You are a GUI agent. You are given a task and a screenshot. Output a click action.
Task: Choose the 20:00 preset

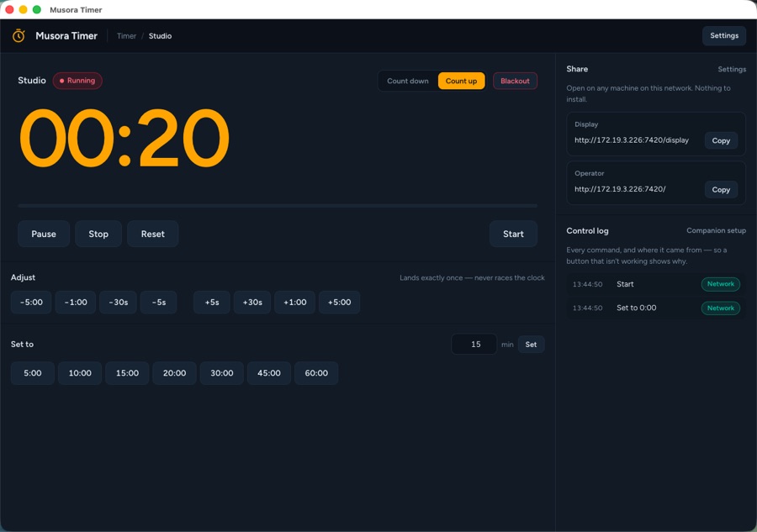click(x=175, y=373)
